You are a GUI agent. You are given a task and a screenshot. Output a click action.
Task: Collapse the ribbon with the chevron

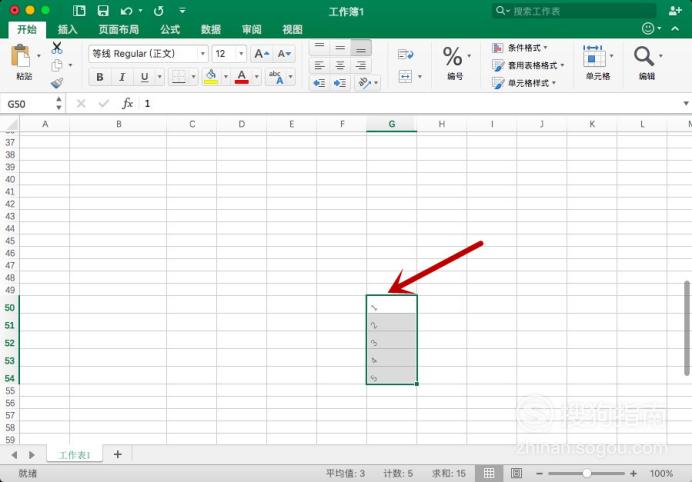[x=675, y=29]
